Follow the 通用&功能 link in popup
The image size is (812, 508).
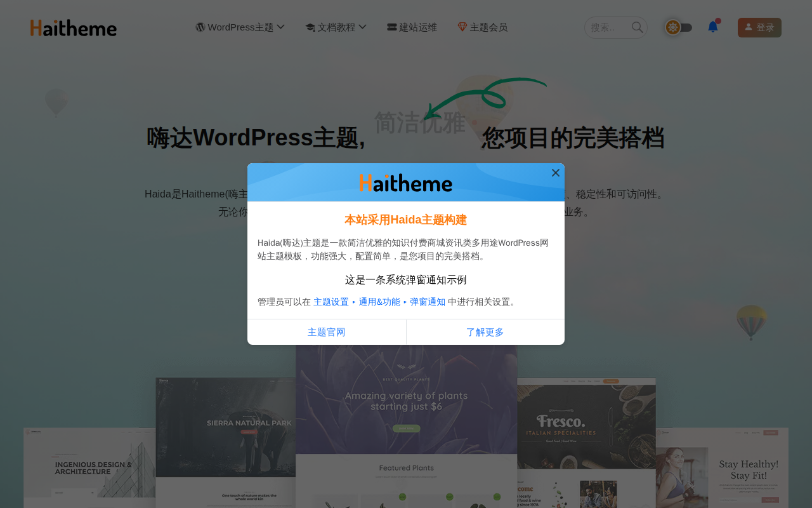[379, 302]
